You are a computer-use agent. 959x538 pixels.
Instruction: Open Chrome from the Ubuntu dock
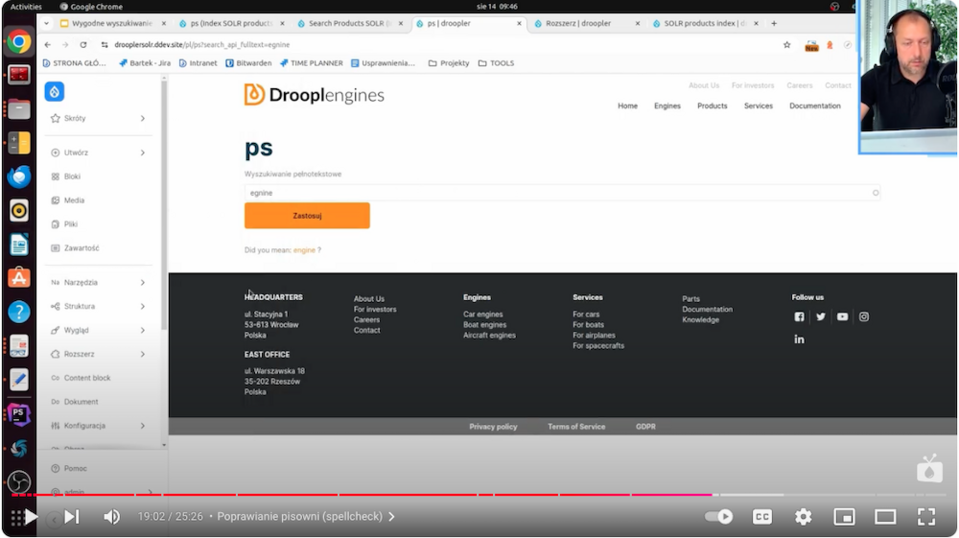coord(19,42)
